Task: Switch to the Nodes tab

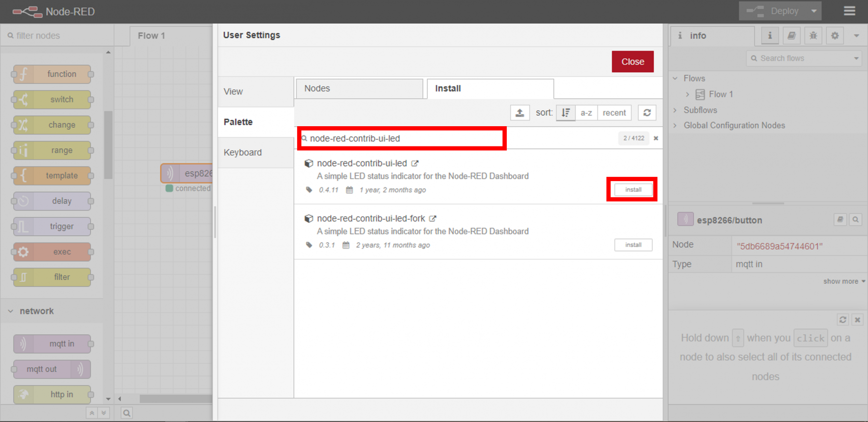Action: click(359, 89)
